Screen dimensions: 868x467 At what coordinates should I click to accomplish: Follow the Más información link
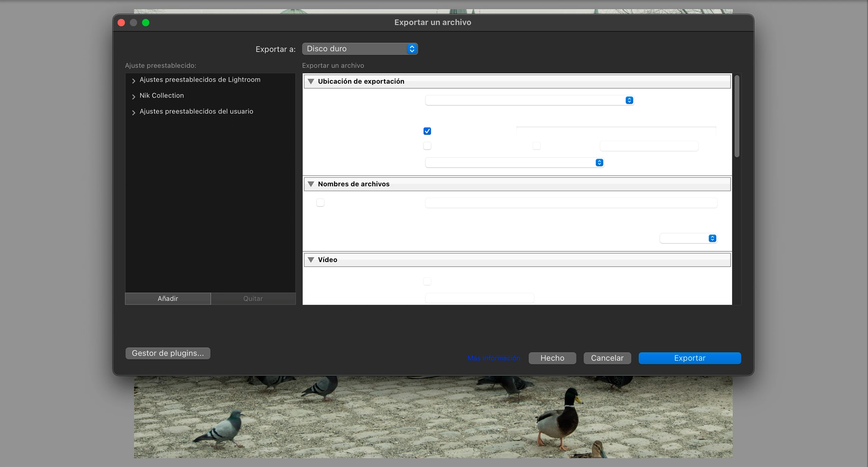pos(494,358)
